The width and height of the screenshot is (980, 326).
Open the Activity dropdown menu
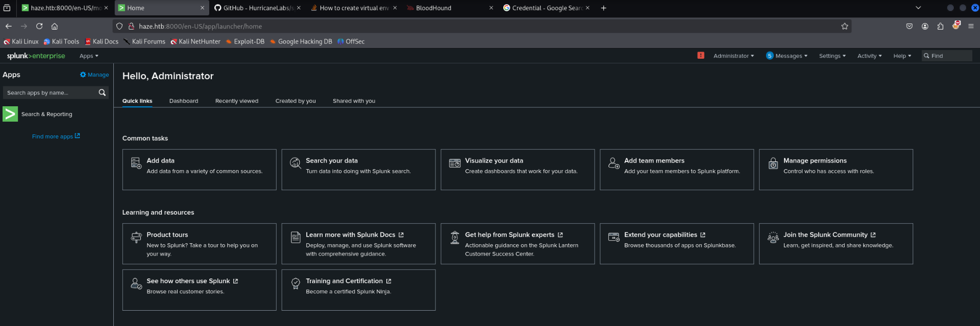[869, 56]
